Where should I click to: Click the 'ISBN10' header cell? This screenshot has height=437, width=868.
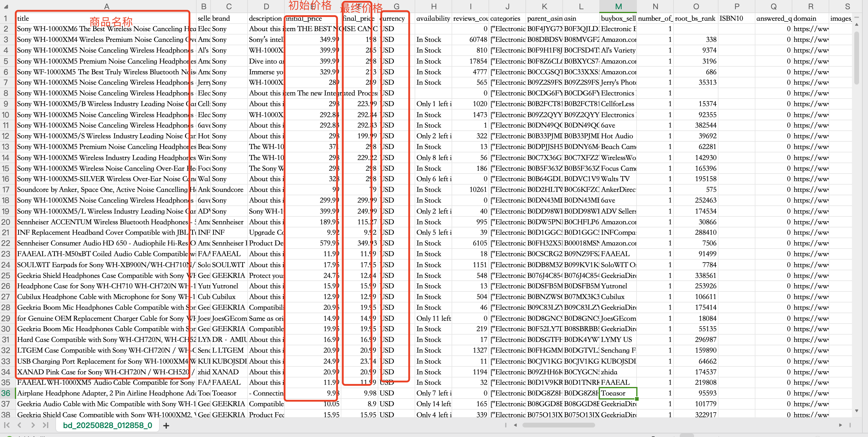click(737, 18)
